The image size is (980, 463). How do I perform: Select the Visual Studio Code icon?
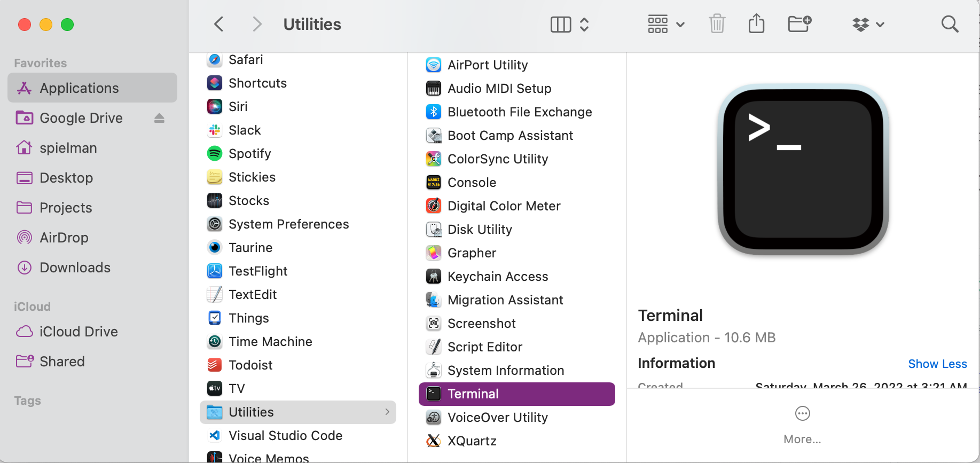[x=215, y=436]
